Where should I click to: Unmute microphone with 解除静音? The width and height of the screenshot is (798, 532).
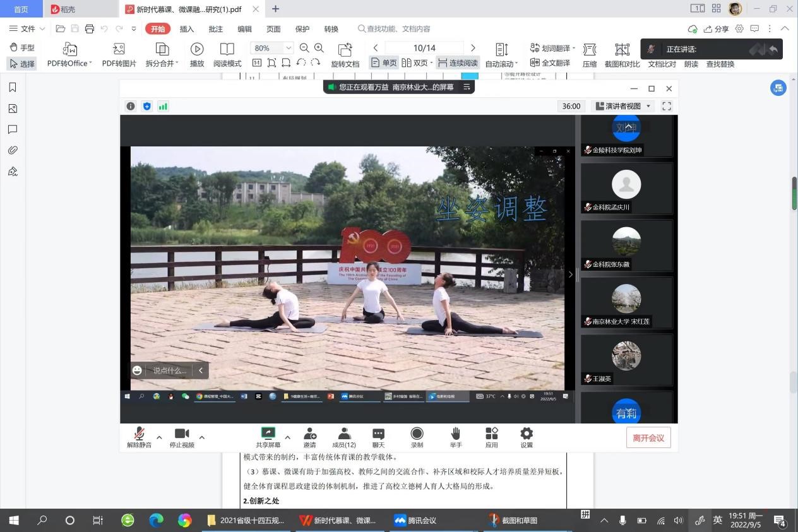pyautogui.click(x=139, y=434)
